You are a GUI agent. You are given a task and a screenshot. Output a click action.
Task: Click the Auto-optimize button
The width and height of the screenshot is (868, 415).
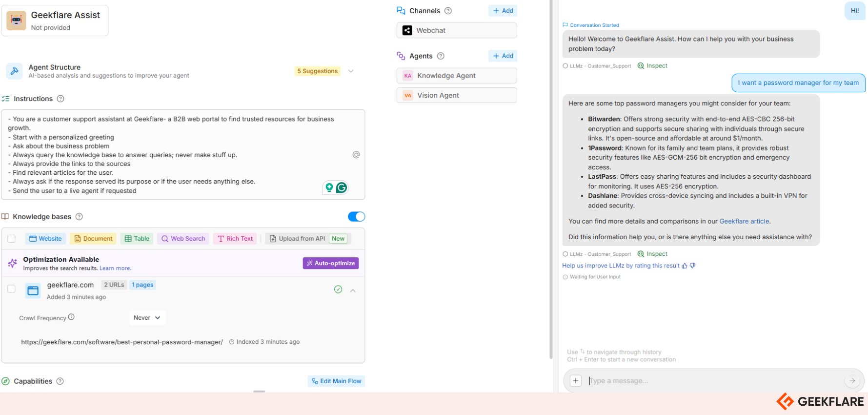[x=331, y=263]
